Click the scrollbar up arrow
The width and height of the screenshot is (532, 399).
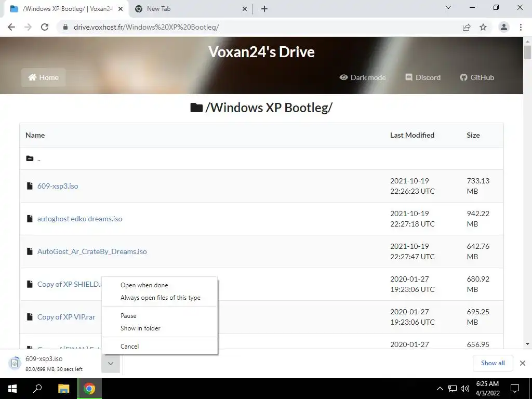click(527, 42)
